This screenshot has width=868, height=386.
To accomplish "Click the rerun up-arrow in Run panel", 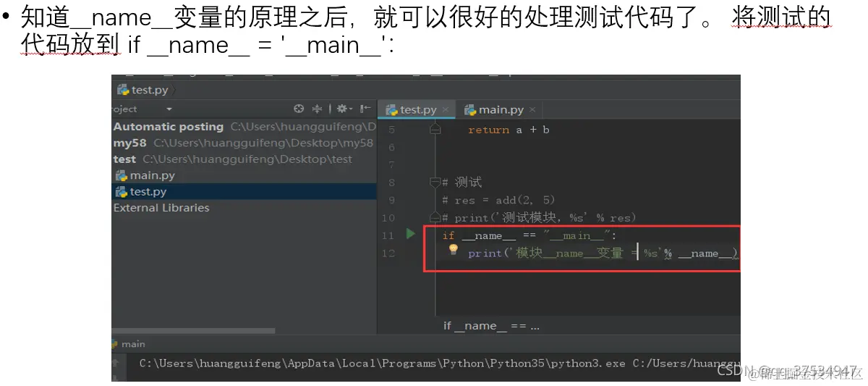I will (x=115, y=363).
